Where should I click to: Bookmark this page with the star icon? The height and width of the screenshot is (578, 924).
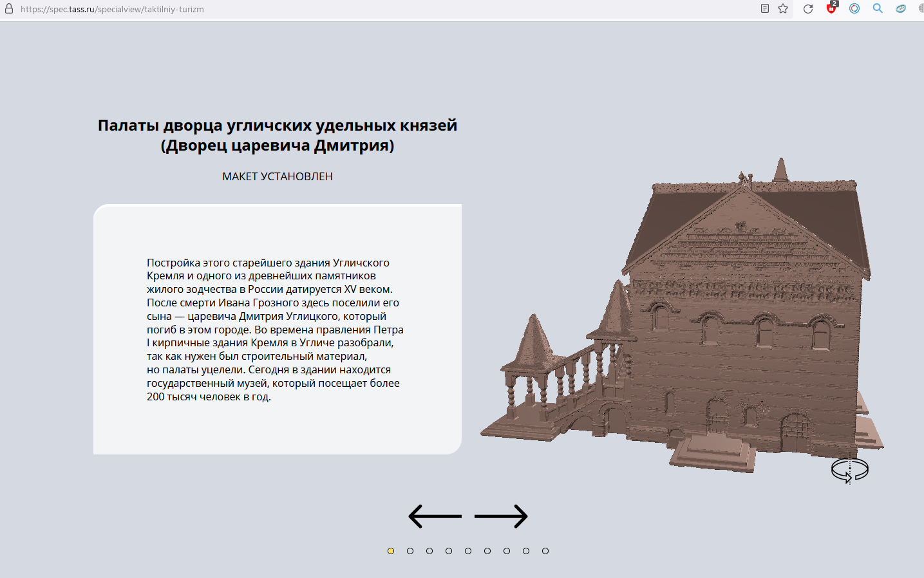tap(783, 8)
